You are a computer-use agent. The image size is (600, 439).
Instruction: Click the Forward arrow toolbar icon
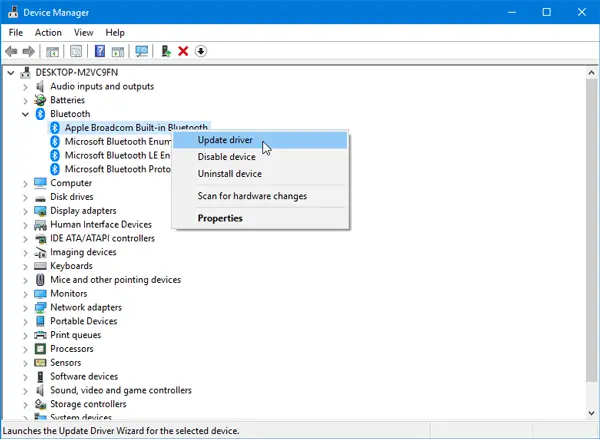click(x=29, y=51)
